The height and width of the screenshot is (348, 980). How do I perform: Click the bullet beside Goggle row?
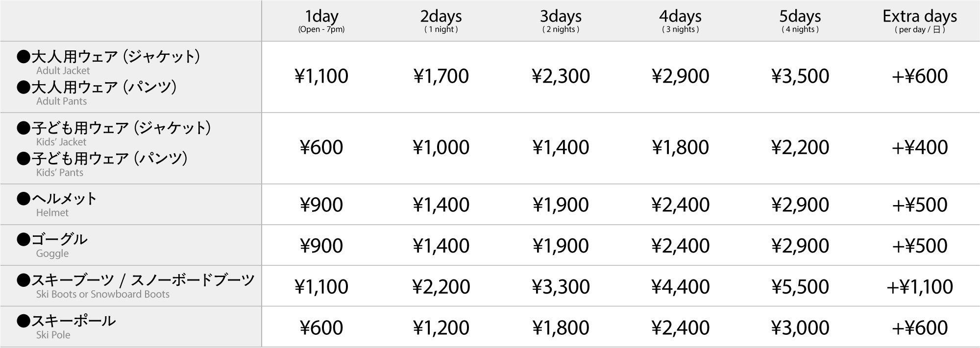[x=24, y=239]
